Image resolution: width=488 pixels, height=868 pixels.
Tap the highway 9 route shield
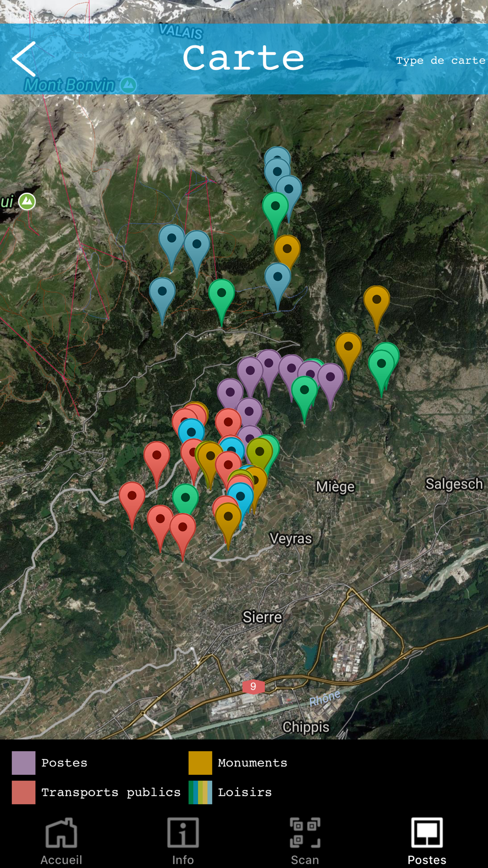(x=253, y=686)
